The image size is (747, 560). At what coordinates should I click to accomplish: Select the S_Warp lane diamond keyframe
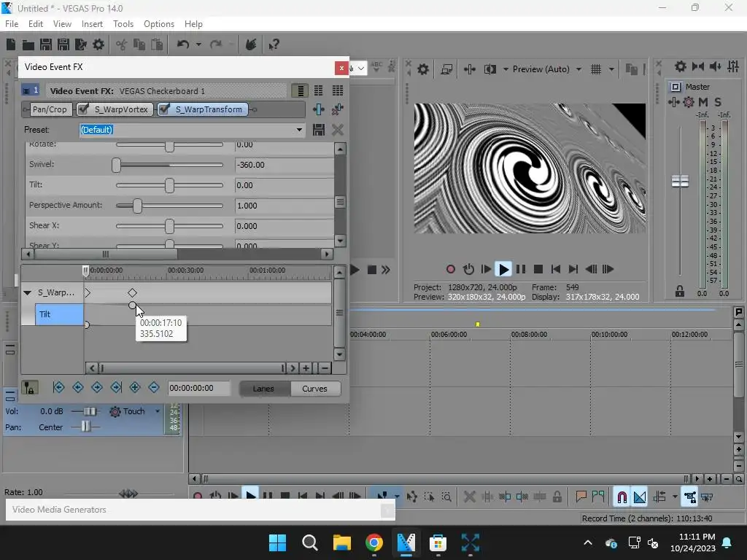(133, 292)
